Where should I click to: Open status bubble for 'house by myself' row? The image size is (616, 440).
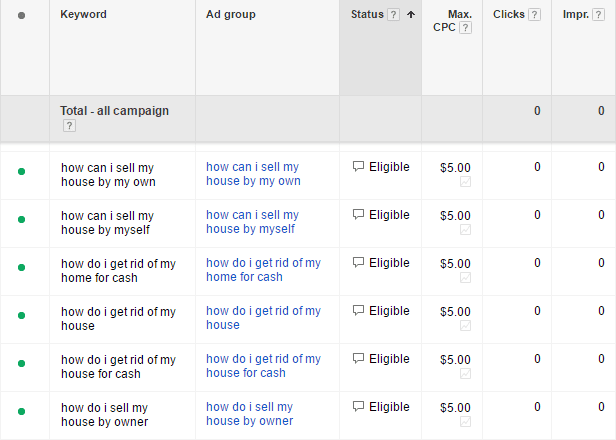click(358, 214)
